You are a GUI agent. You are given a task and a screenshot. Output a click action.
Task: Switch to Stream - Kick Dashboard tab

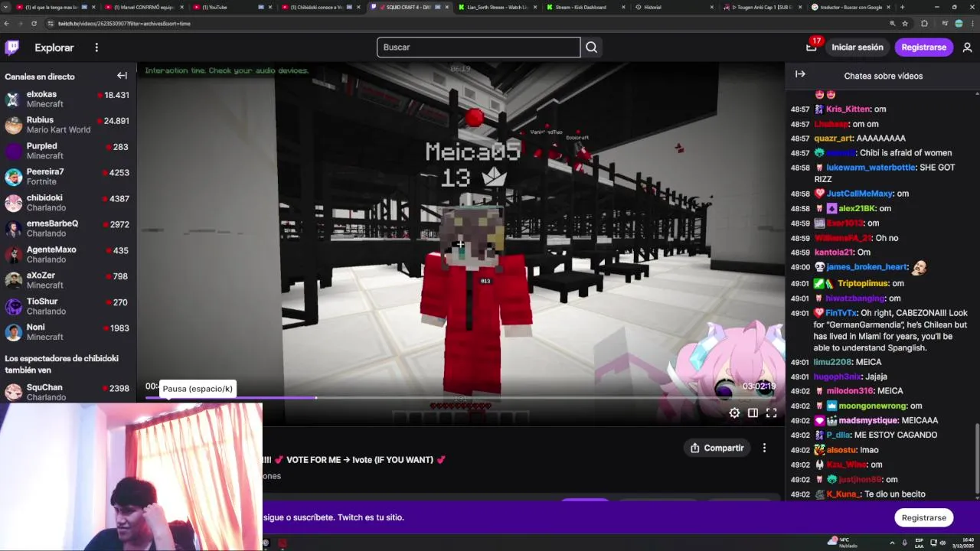(586, 7)
